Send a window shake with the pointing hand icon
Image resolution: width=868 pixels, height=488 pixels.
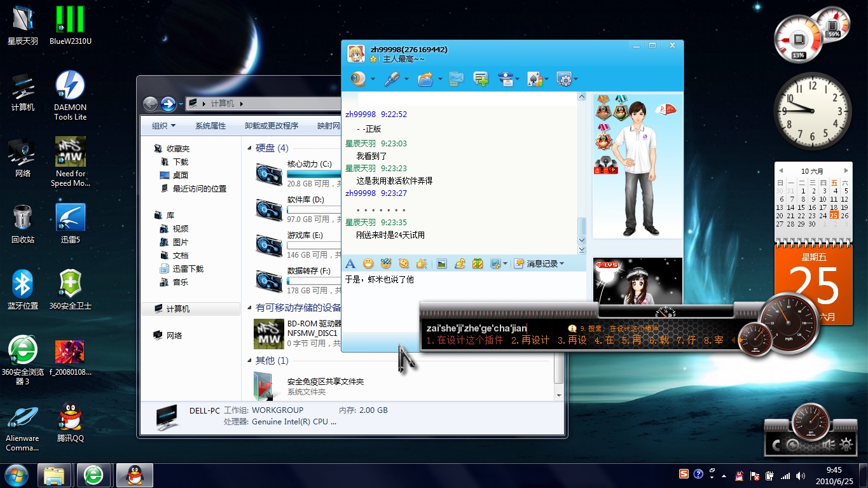pos(421,263)
